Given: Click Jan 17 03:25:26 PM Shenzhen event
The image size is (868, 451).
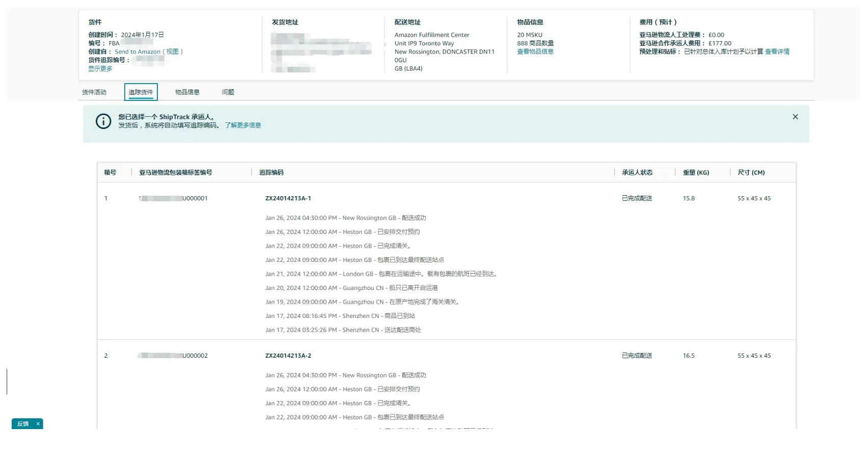Looking at the screenshot, I should [x=343, y=330].
